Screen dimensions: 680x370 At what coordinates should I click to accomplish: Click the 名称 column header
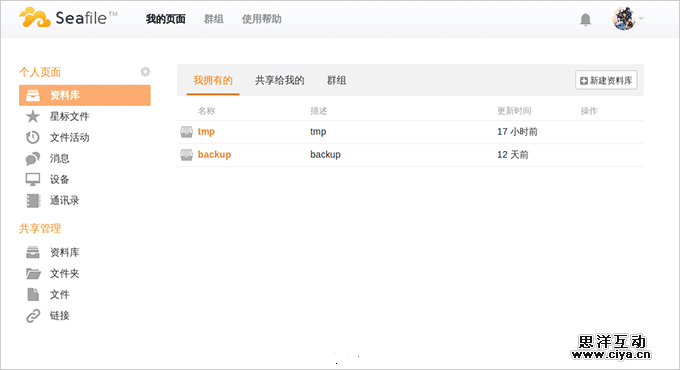coord(206,111)
